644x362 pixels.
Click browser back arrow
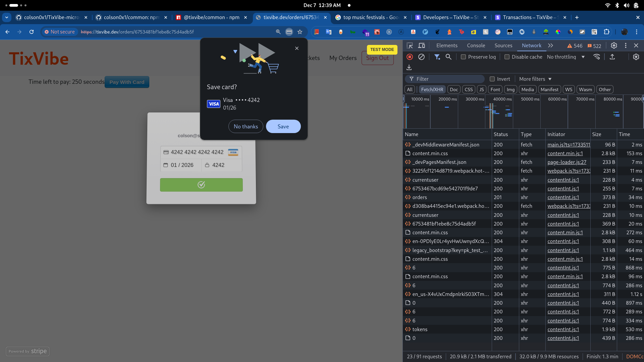[7, 32]
